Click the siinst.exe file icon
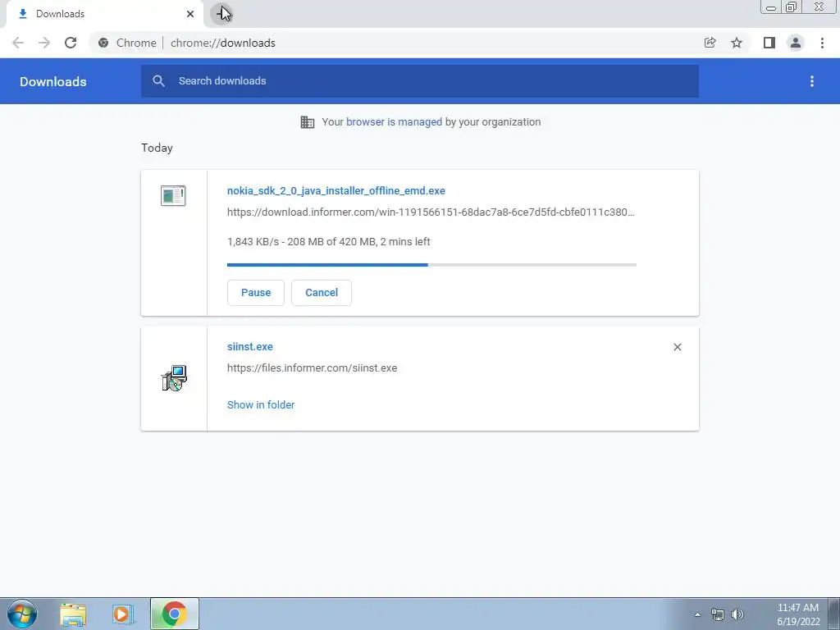Screen dimensions: 840x630 tap(174, 378)
